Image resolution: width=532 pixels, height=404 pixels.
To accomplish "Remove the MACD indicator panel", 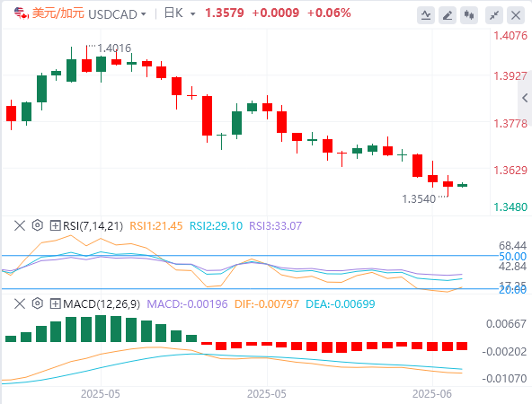I will pyautogui.click(x=20, y=303).
